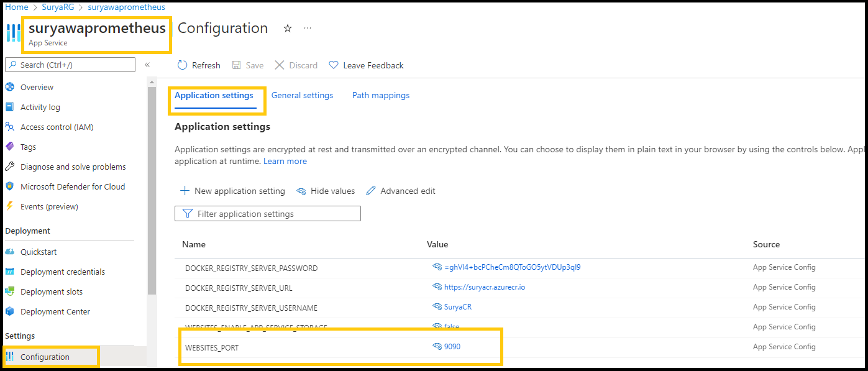Viewport: 868px width, 371px height.
Task: Switch to the Application settings tab
Action: coord(214,96)
